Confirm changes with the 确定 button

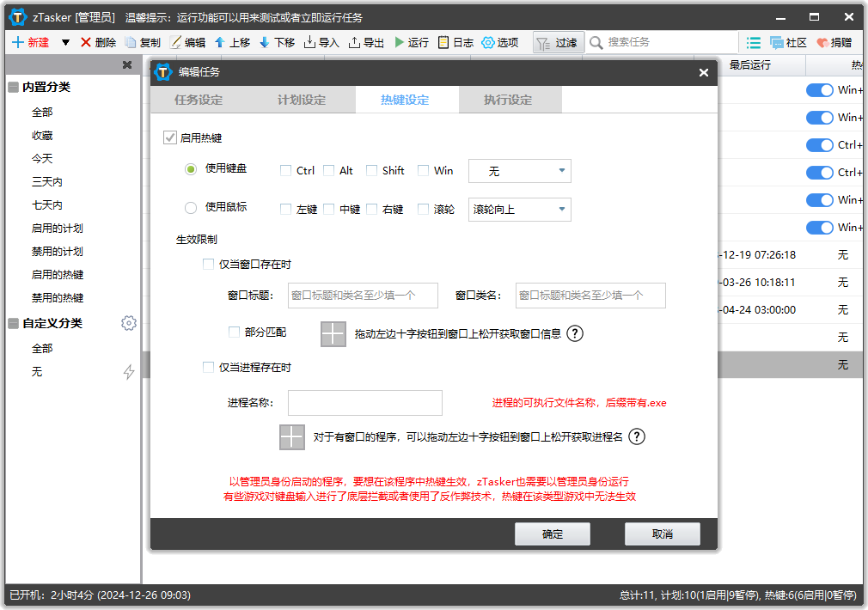[x=552, y=534]
